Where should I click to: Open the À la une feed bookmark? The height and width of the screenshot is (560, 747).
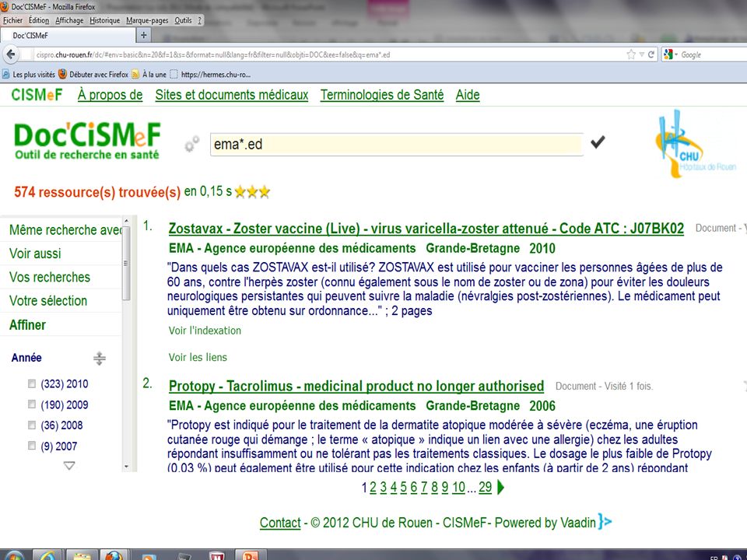coord(149,75)
